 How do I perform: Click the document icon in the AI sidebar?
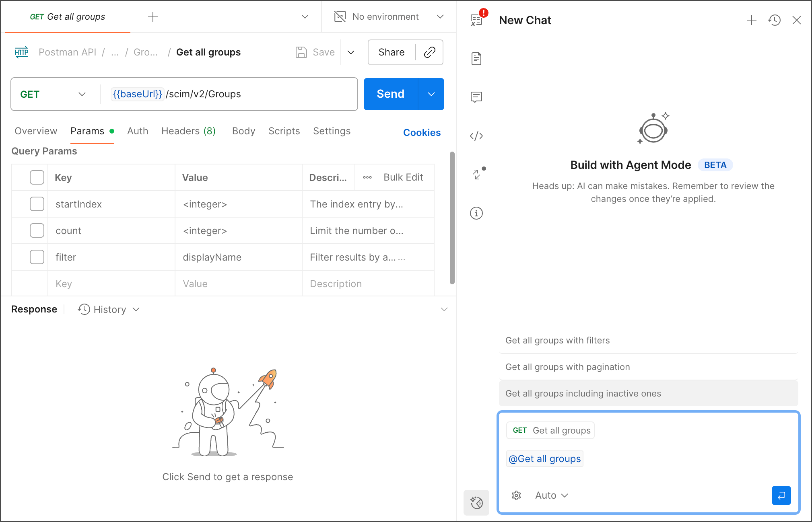(476, 58)
